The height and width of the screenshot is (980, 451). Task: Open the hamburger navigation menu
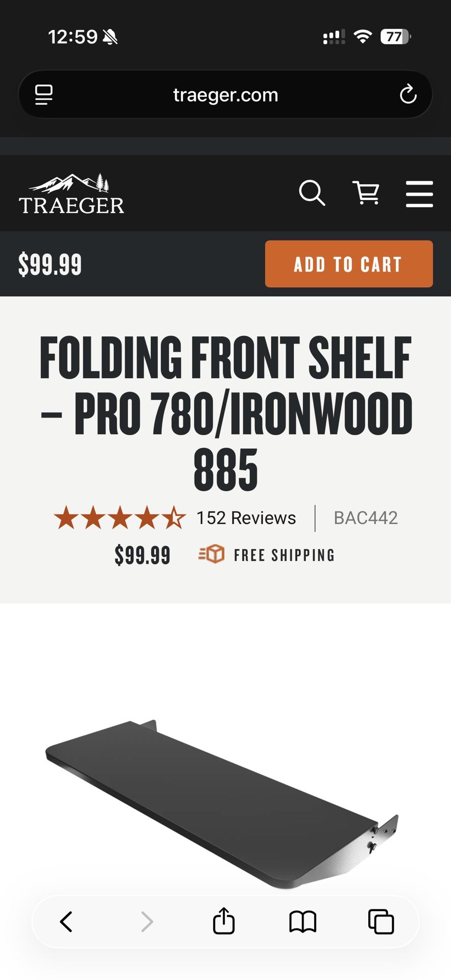tap(419, 194)
